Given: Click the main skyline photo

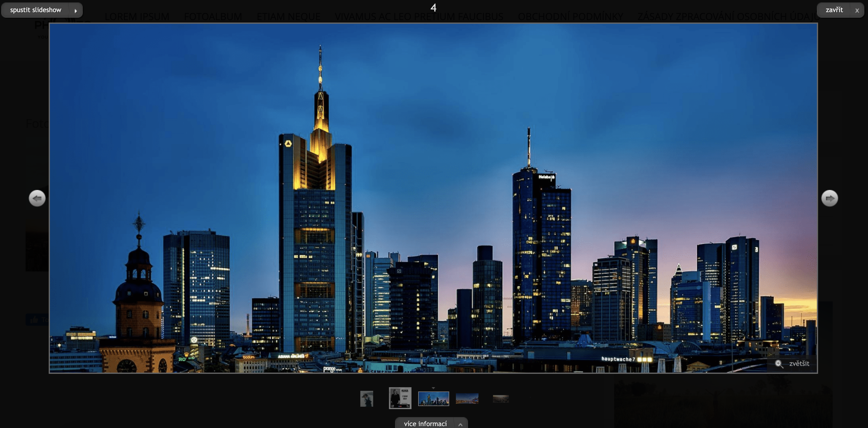Looking at the screenshot, I should tap(433, 198).
